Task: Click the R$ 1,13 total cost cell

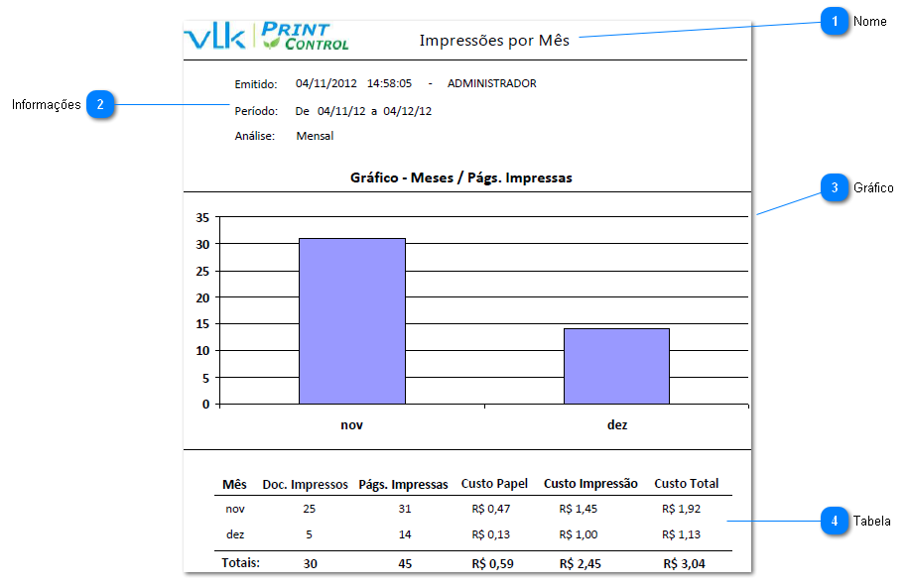Action: click(x=682, y=534)
